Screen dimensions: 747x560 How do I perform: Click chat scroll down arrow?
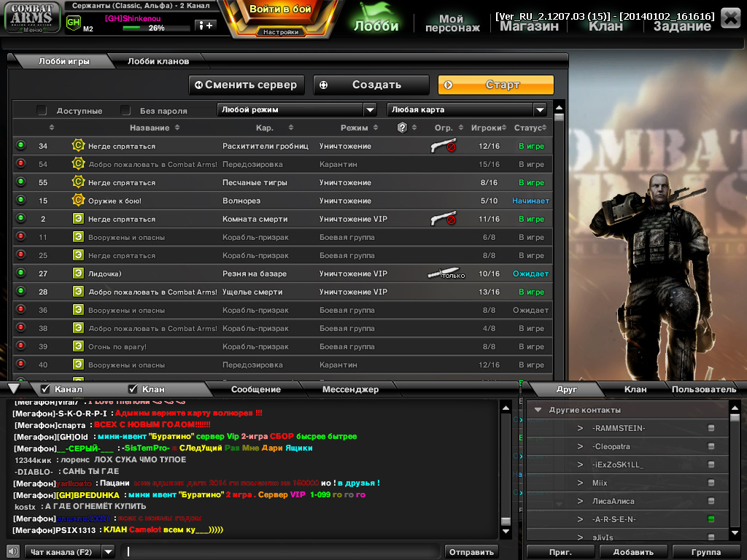coord(506,532)
